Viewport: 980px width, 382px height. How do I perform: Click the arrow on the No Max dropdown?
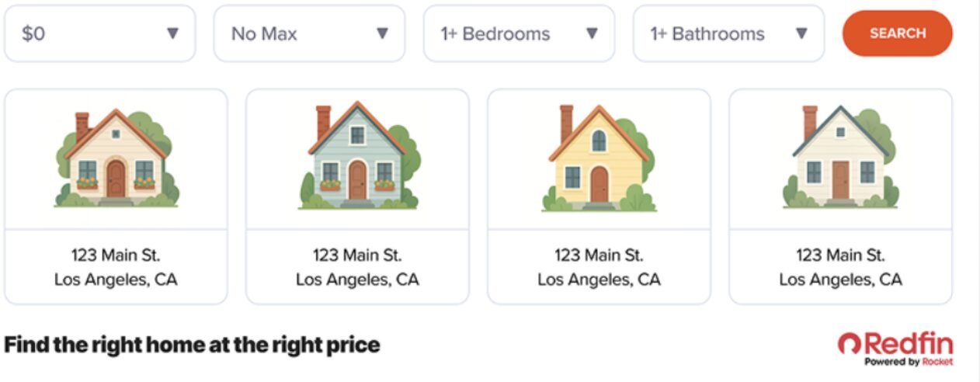(x=382, y=33)
